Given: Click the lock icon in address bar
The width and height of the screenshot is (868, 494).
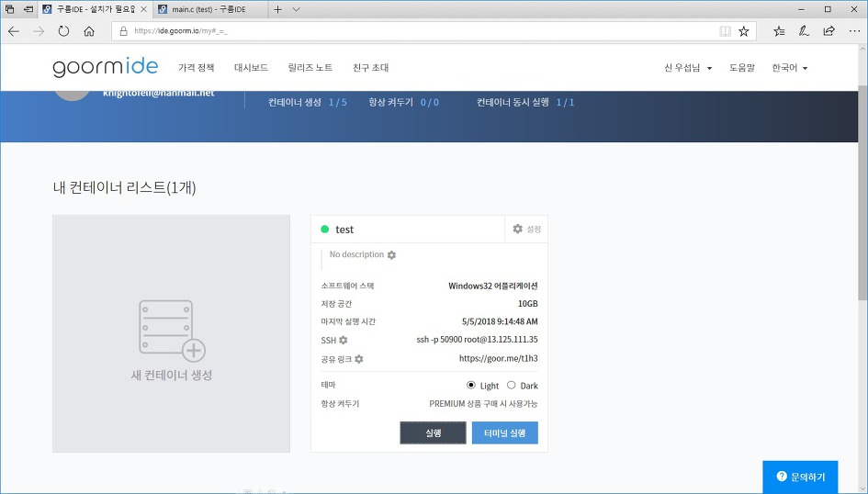Looking at the screenshot, I should click(x=123, y=31).
